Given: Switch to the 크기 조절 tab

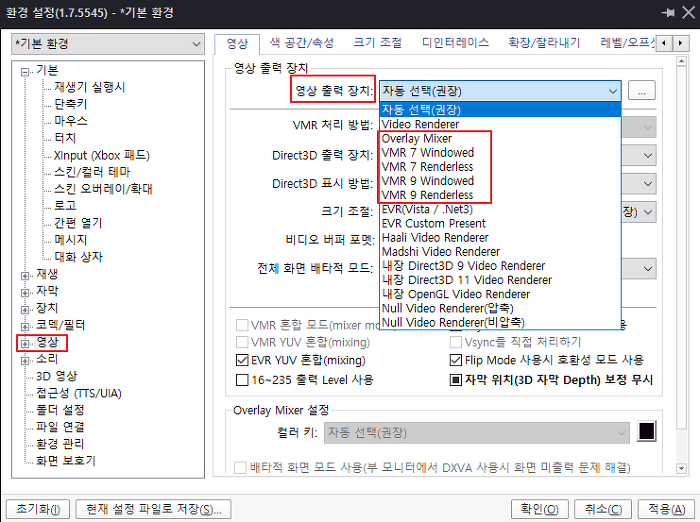Looking at the screenshot, I should (x=378, y=43).
